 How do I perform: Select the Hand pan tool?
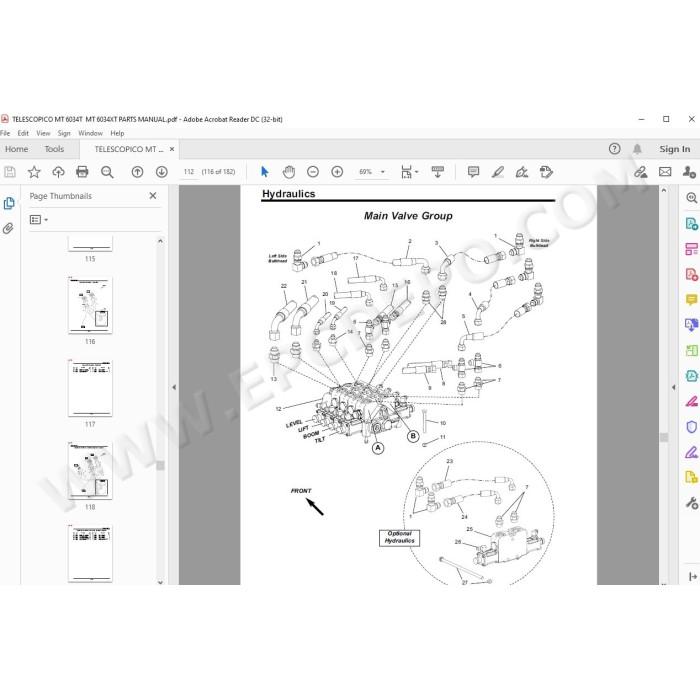(x=289, y=172)
